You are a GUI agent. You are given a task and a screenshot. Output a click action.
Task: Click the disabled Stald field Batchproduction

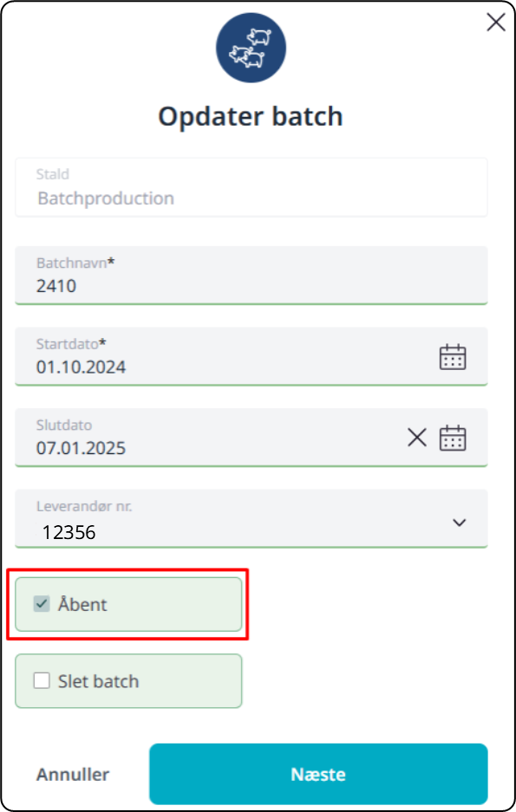(x=251, y=187)
